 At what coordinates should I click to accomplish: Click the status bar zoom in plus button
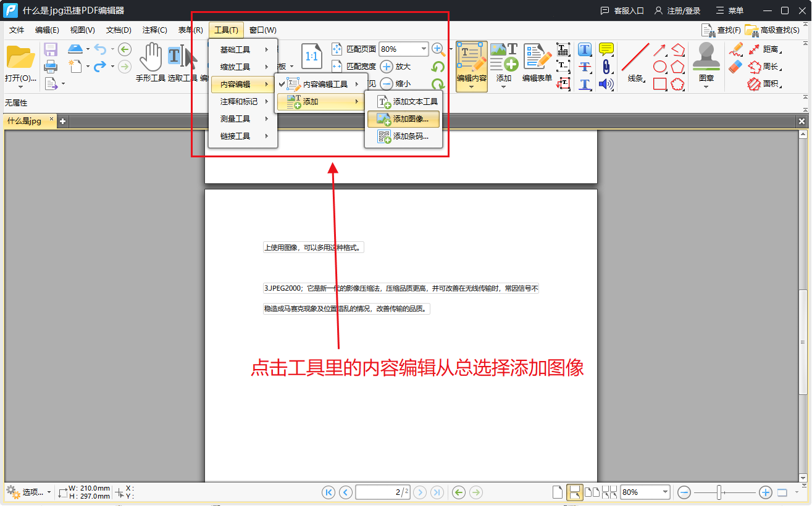coord(765,492)
